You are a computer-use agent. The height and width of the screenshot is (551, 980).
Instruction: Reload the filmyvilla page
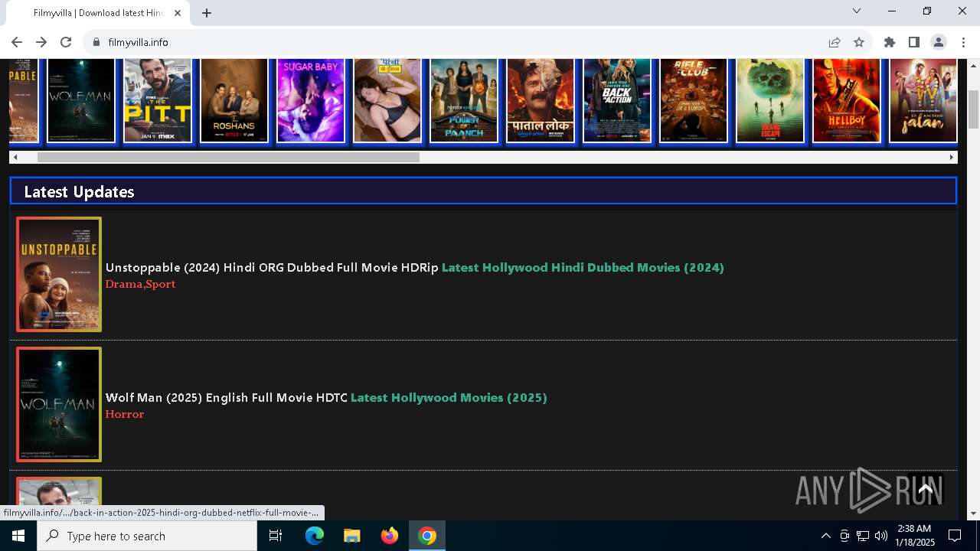66,42
